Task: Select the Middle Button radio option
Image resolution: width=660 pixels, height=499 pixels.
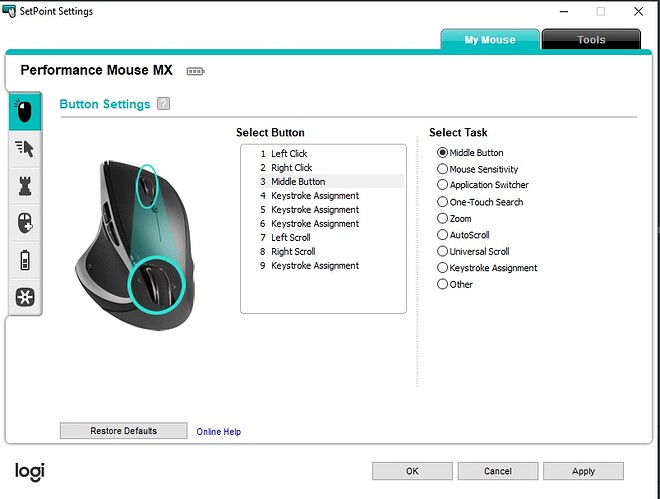Action: click(x=442, y=152)
